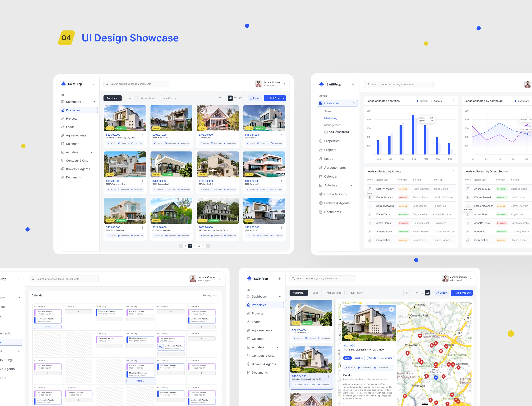Switch to map view in top-left properties panel
Screen dimensions: 532x406
click(241, 98)
